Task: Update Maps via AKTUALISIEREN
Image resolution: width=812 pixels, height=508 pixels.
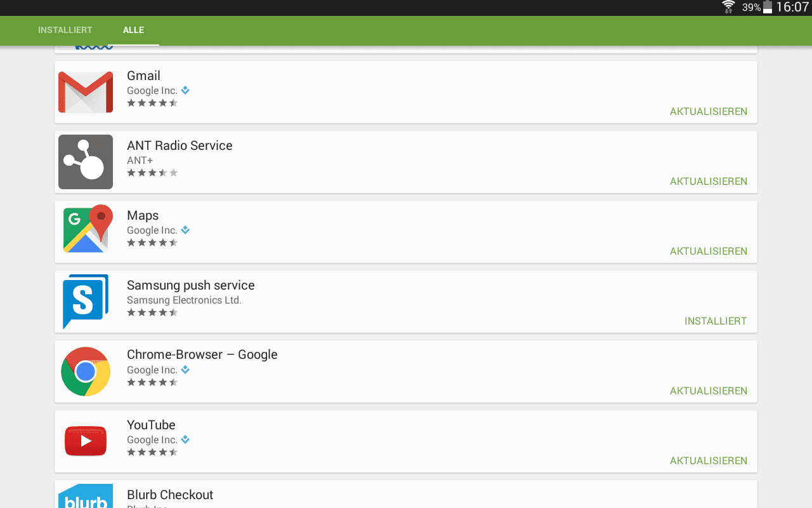Action: coord(709,251)
